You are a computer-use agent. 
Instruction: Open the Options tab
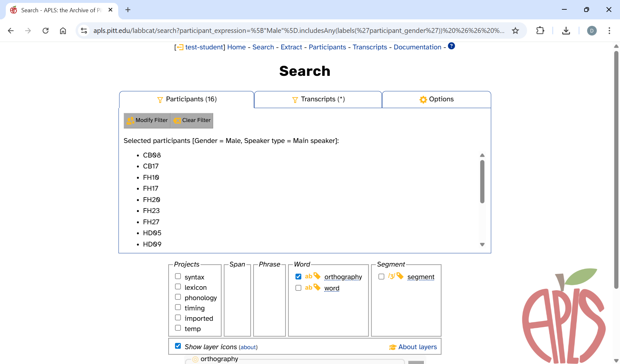coord(436,99)
